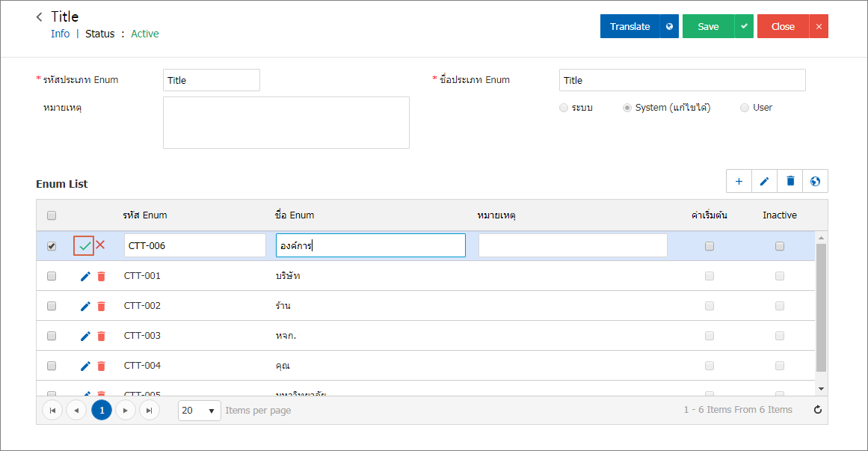Click the scrollbar up arrow in the list
Image resolution: width=868 pixels, height=451 pixels.
point(822,238)
